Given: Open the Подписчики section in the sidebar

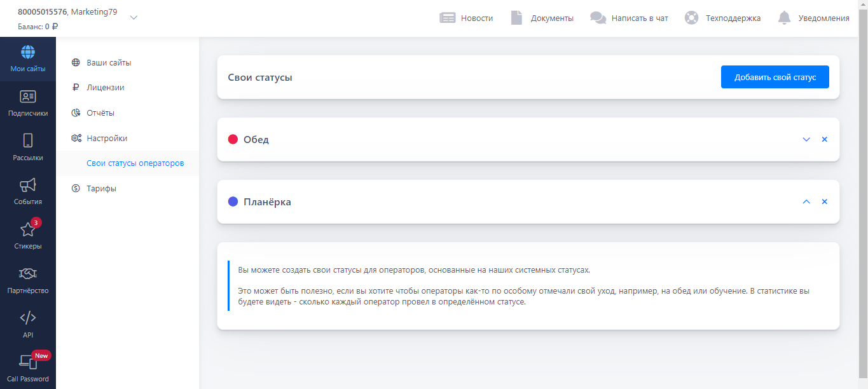Looking at the screenshot, I should click(28, 103).
